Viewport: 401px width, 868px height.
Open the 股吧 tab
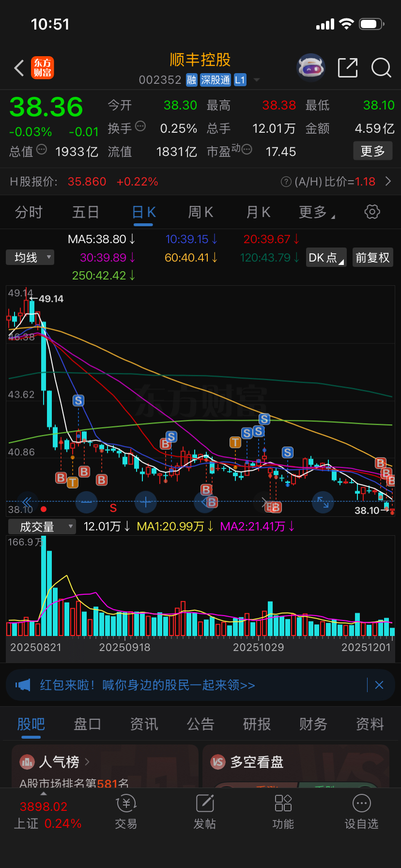(x=31, y=724)
